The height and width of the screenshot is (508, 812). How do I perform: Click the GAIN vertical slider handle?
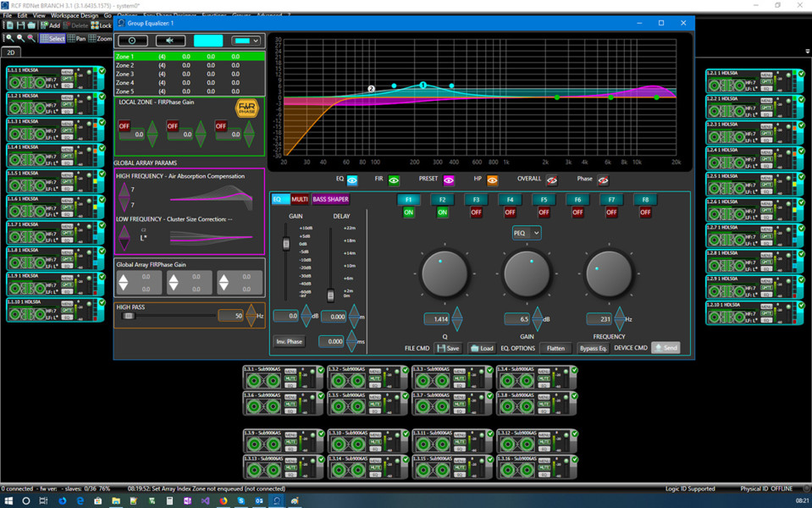[286, 243]
